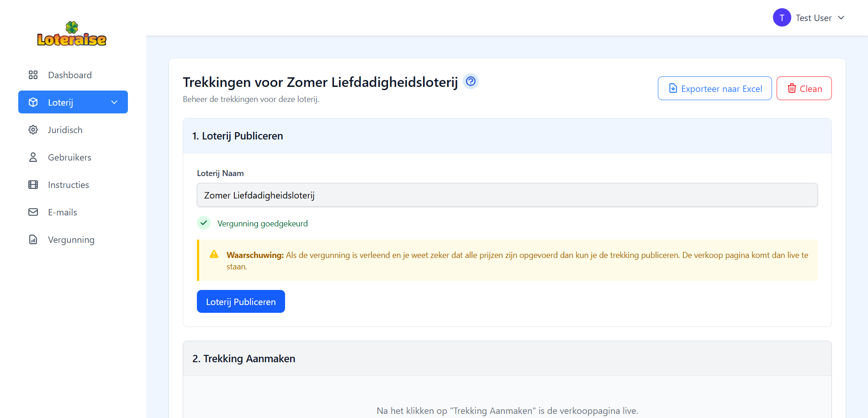
Task: Click the Instructies film icon
Action: 33,185
